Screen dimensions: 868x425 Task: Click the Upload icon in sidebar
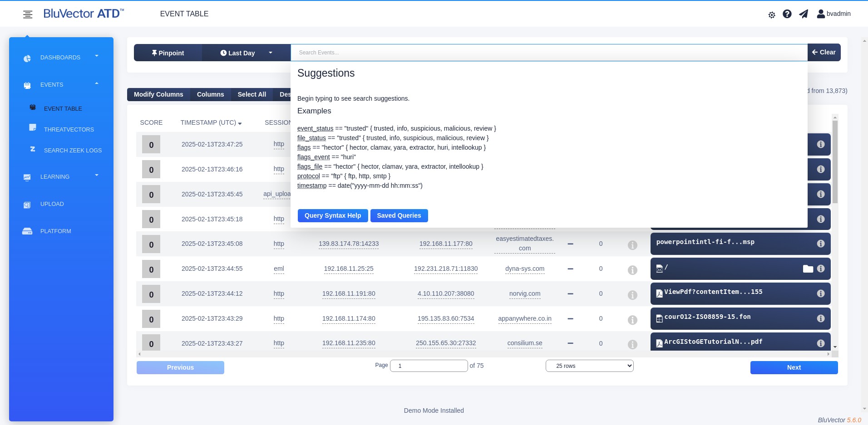(x=27, y=205)
